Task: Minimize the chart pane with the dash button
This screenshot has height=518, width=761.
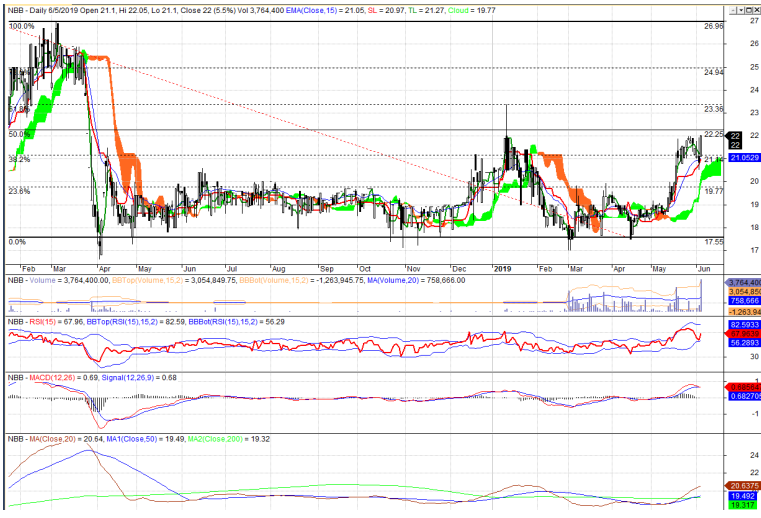Action: tap(733, 10)
